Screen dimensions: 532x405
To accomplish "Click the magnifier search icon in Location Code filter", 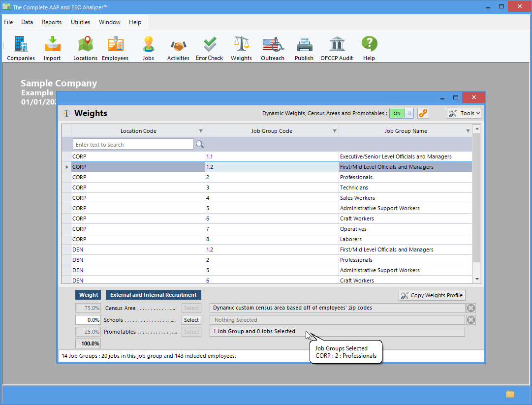I will coord(200,145).
